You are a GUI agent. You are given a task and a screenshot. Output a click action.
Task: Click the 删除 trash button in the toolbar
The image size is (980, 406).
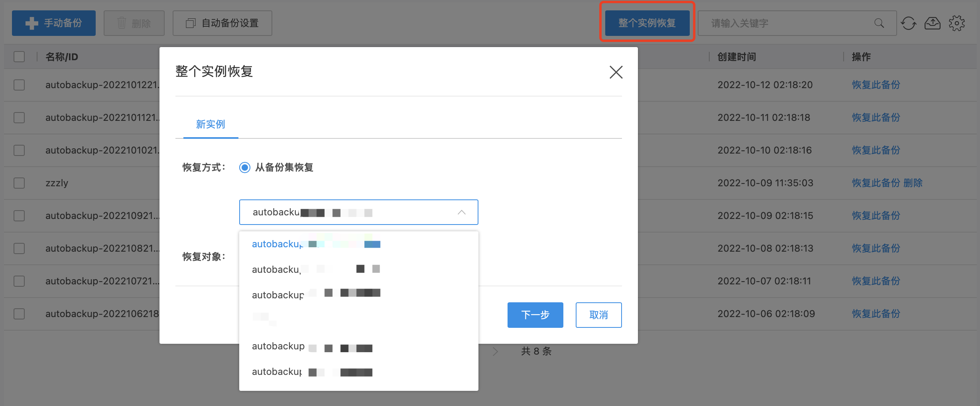point(134,23)
